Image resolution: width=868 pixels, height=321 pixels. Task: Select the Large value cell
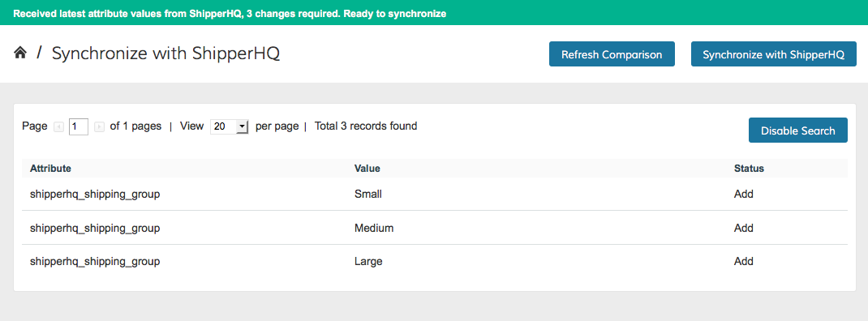368,261
